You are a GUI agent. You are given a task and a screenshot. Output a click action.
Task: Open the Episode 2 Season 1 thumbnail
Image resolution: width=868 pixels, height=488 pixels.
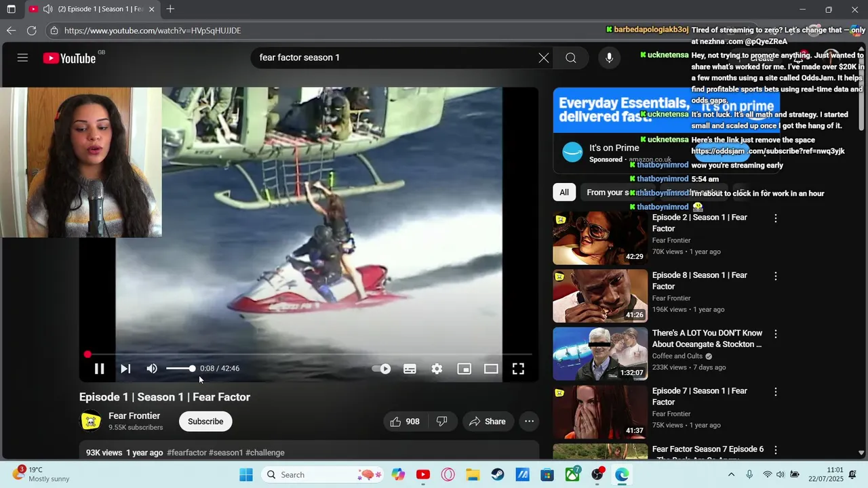pyautogui.click(x=600, y=238)
